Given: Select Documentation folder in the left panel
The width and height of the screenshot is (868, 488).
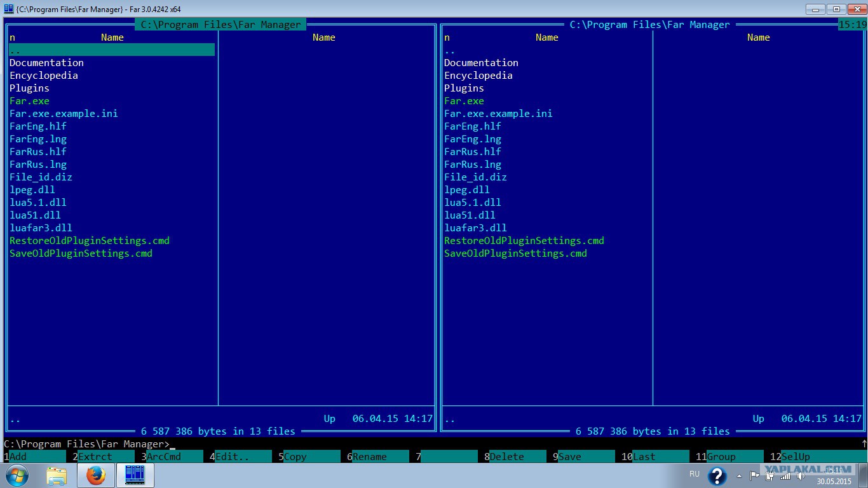Looking at the screenshot, I should (x=46, y=63).
